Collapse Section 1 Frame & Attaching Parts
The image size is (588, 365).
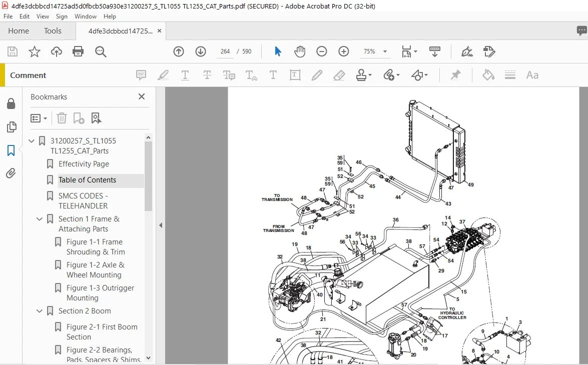[40, 219]
